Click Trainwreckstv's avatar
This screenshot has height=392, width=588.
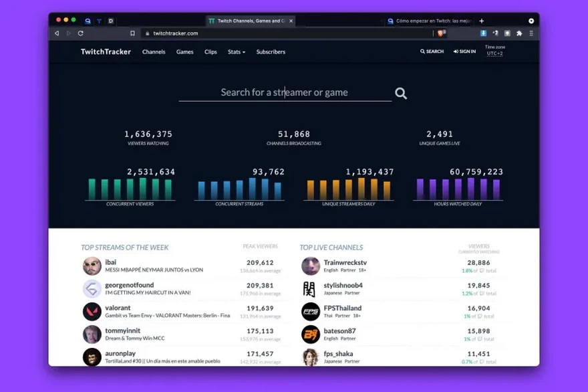(x=311, y=266)
